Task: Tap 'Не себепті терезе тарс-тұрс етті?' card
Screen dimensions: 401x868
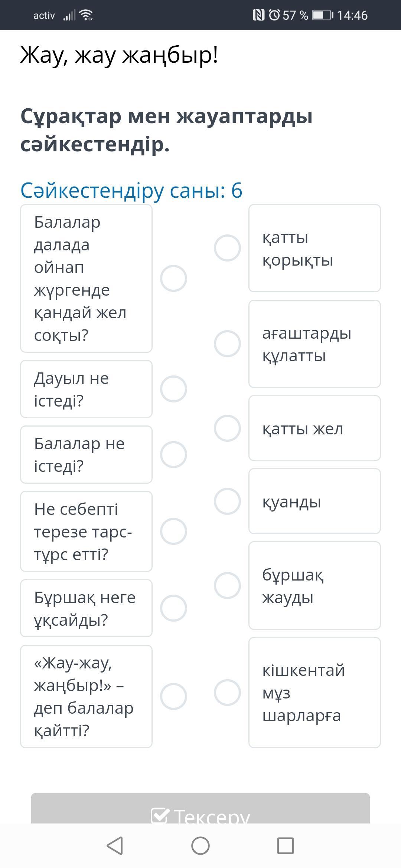Action: click(86, 531)
